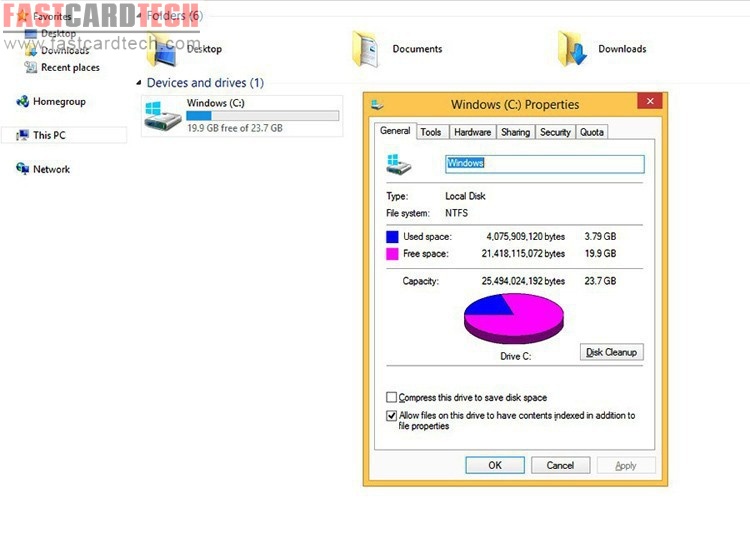Click the magenta Free space color swatch
Viewport: 750px width, 538px height.
[x=392, y=254]
